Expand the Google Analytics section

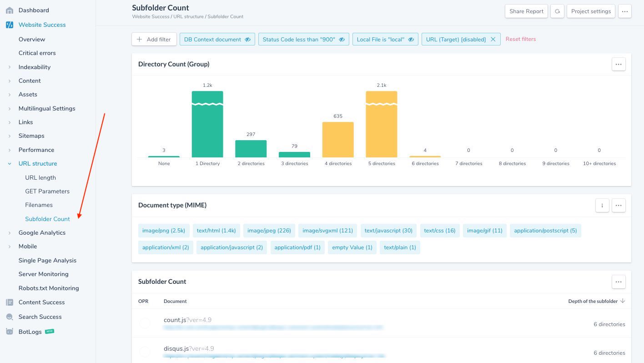coord(10,232)
